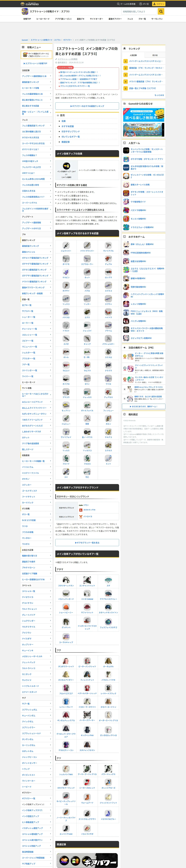Select the ラピエリ blaster icon

click(66, 365)
